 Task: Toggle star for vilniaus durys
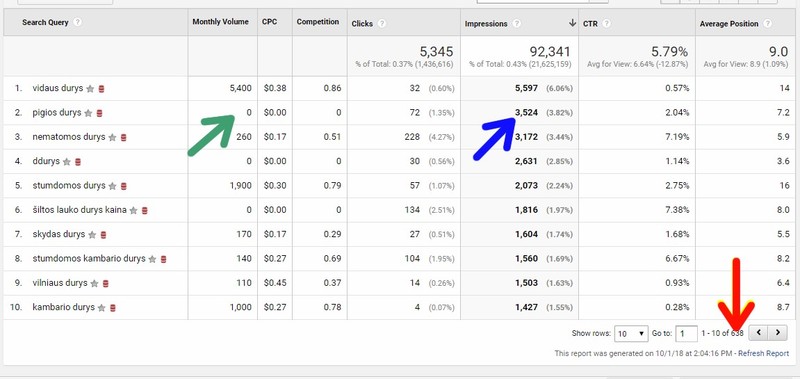coord(94,284)
